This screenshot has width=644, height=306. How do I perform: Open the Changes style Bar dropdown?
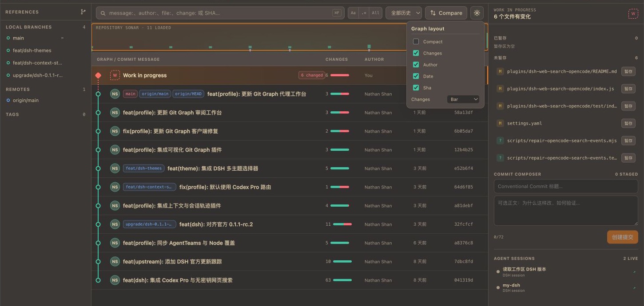[x=463, y=99]
